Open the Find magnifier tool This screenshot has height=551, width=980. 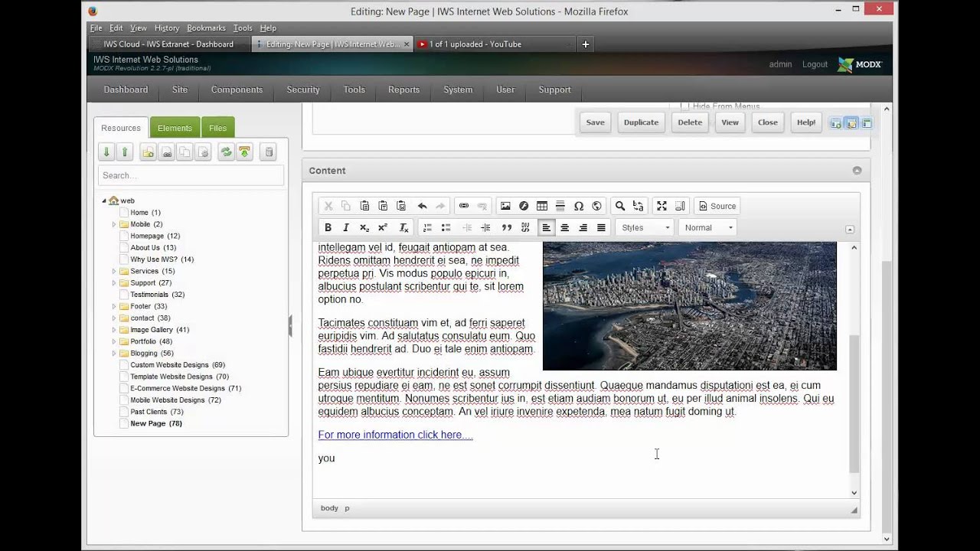pyautogui.click(x=620, y=206)
